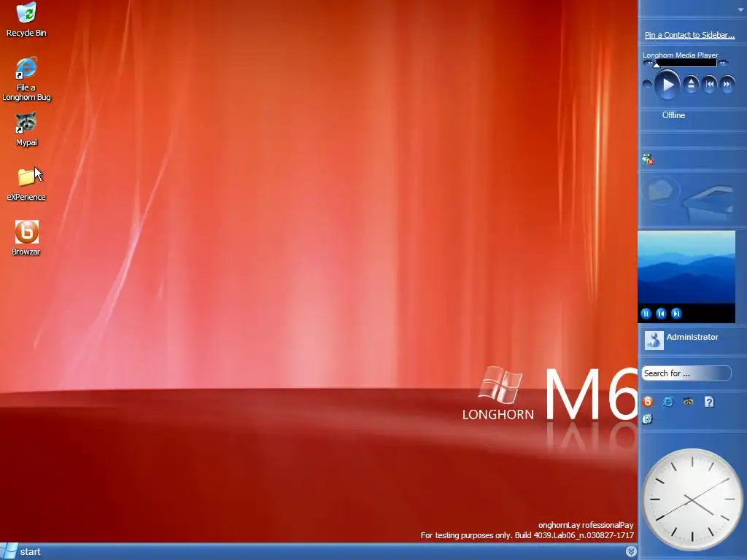747x560 pixels.
Task: Show previous slideshow picture
Action: click(661, 314)
